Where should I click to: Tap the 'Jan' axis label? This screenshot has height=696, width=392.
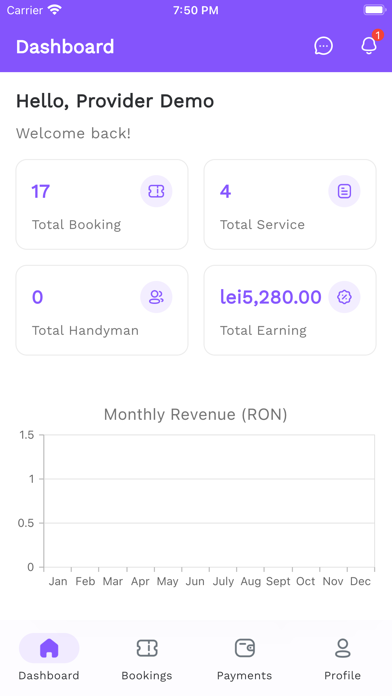pyautogui.click(x=58, y=581)
